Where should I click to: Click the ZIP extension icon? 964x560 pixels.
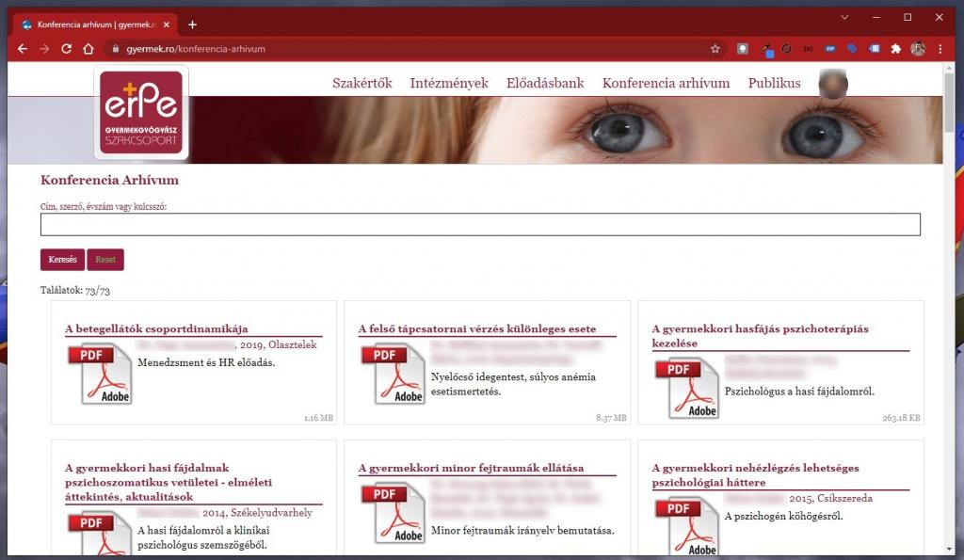tap(830, 49)
